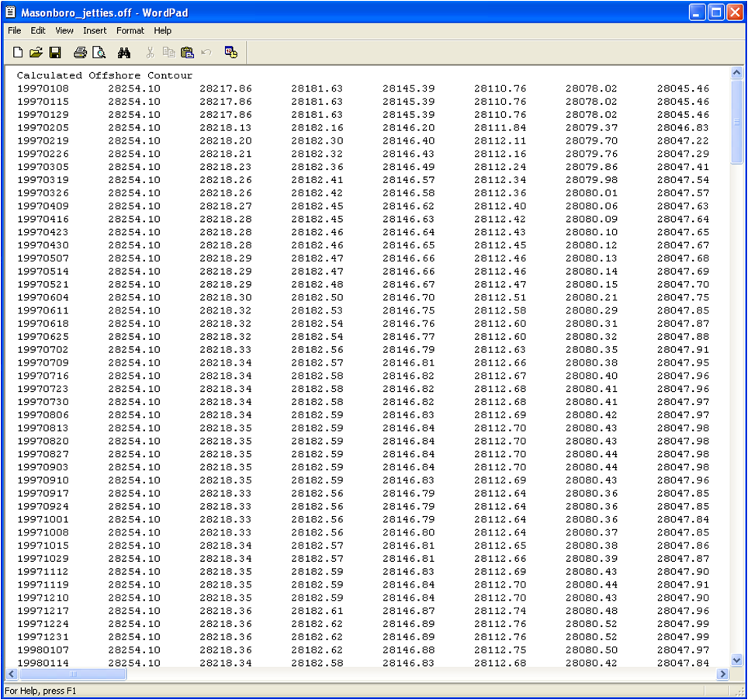Click value 28146.43 in the 19970226 row
The image size is (748, 700).
[408, 154]
